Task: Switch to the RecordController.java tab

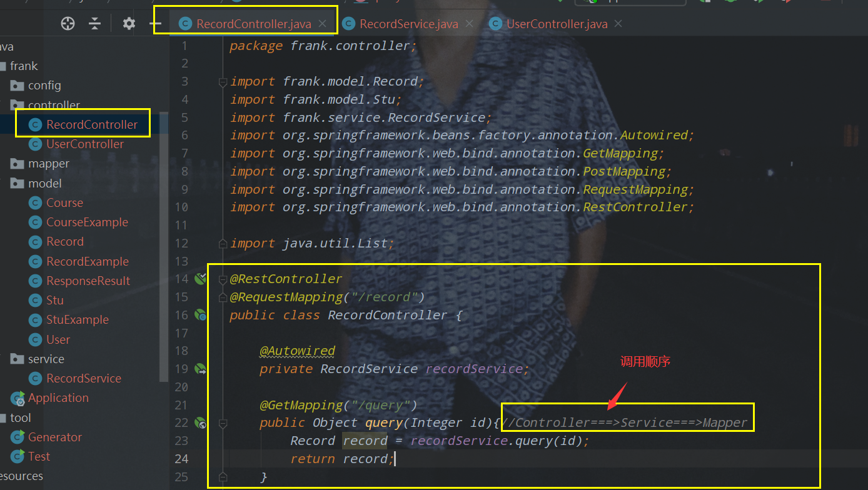Action: pos(253,24)
